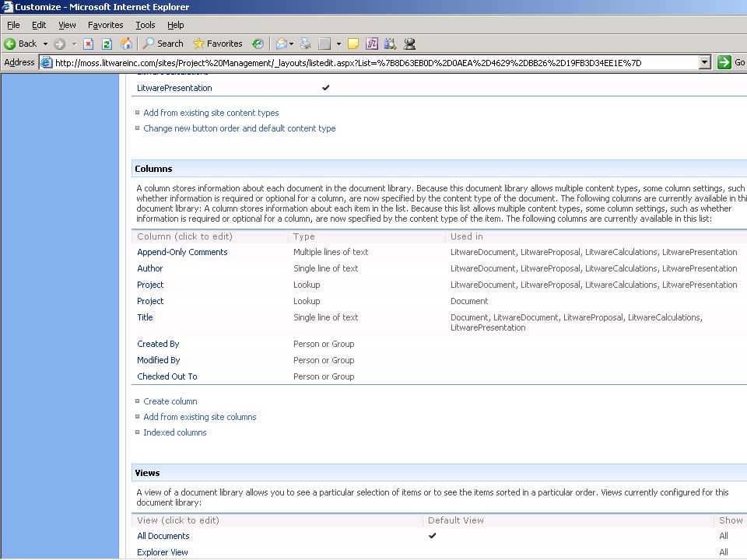Open the Search pane from the toolbar
747x560 pixels.
pos(163,44)
